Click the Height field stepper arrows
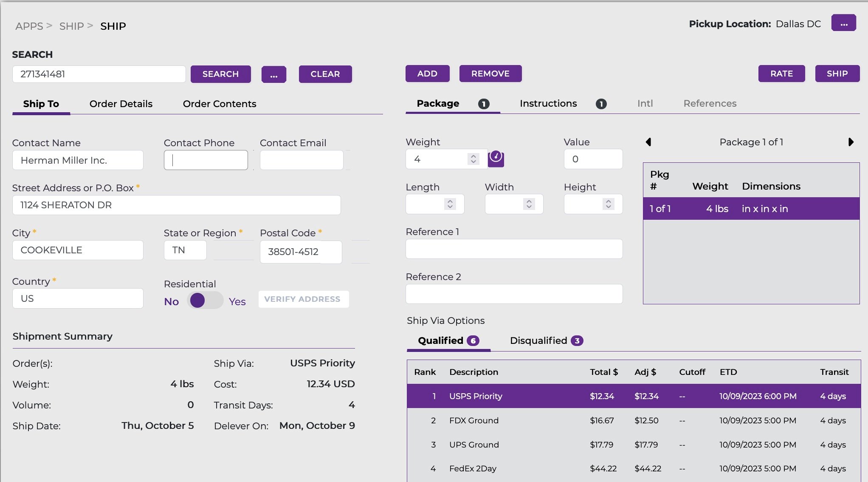 click(x=609, y=204)
